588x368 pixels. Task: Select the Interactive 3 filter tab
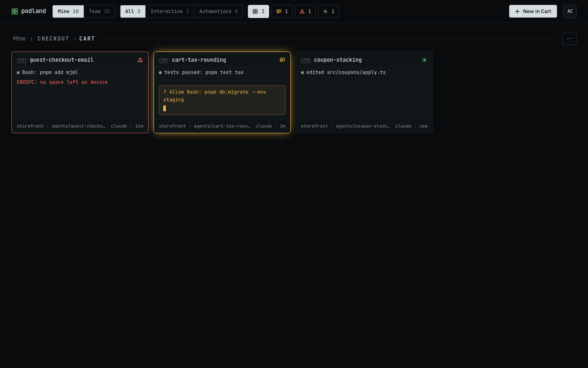[x=170, y=11]
